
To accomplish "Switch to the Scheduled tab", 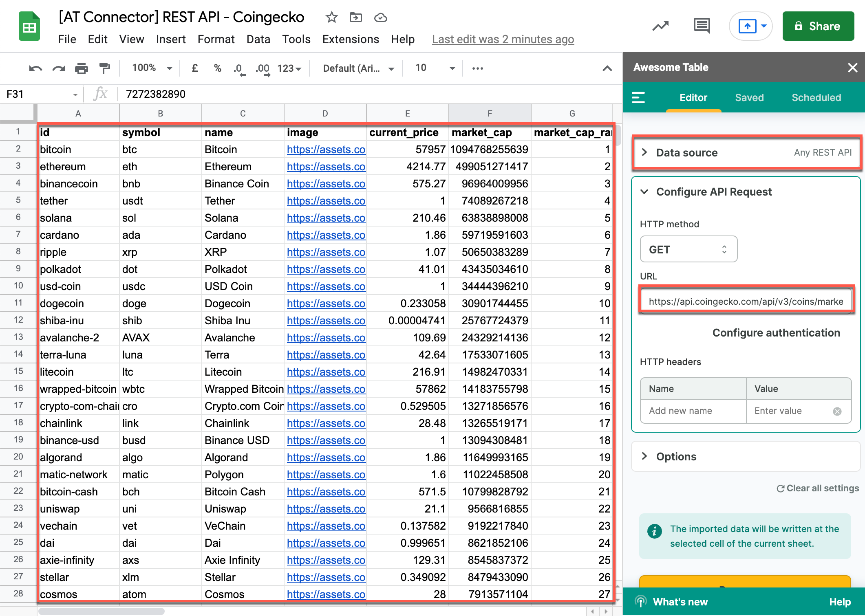I will [x=816, y=97].
